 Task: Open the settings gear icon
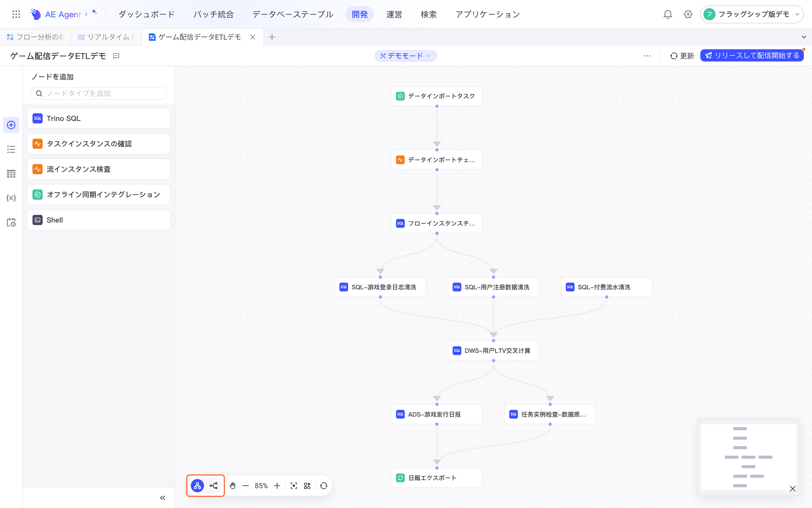(688, 14)
